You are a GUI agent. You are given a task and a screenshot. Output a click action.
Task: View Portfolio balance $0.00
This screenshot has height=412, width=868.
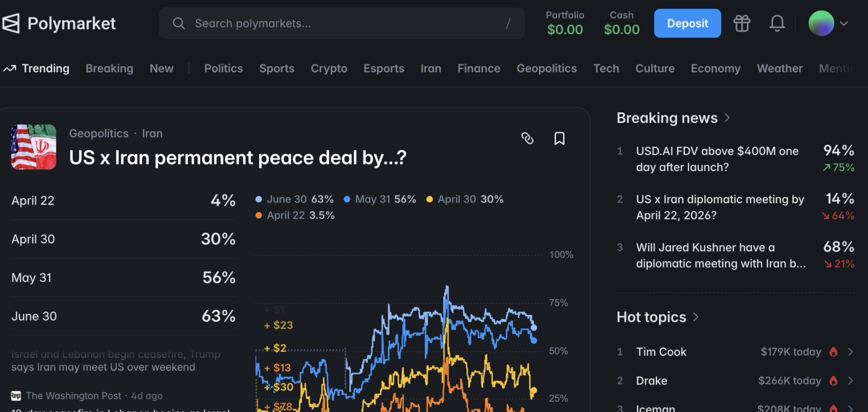click(x=565, y=23)
